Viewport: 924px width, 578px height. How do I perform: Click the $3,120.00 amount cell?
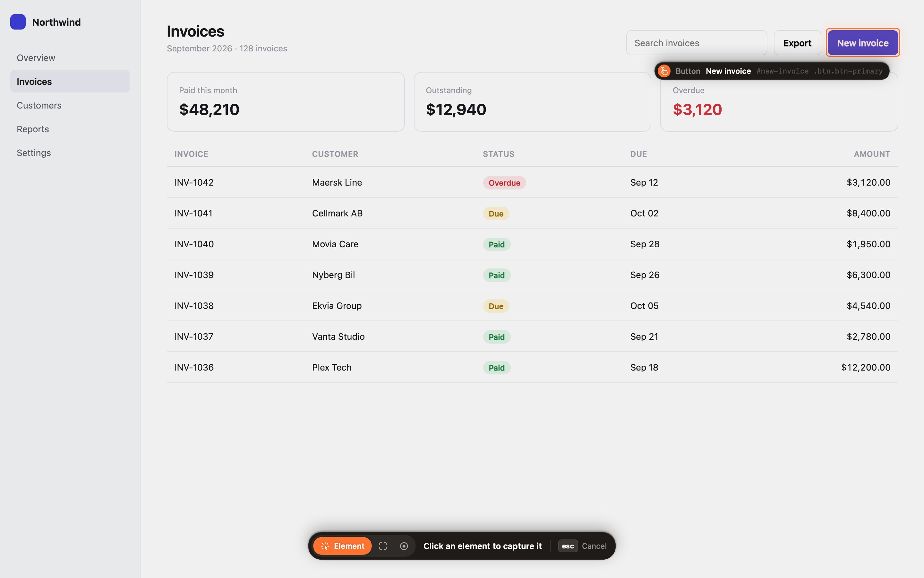pos(868,182)
